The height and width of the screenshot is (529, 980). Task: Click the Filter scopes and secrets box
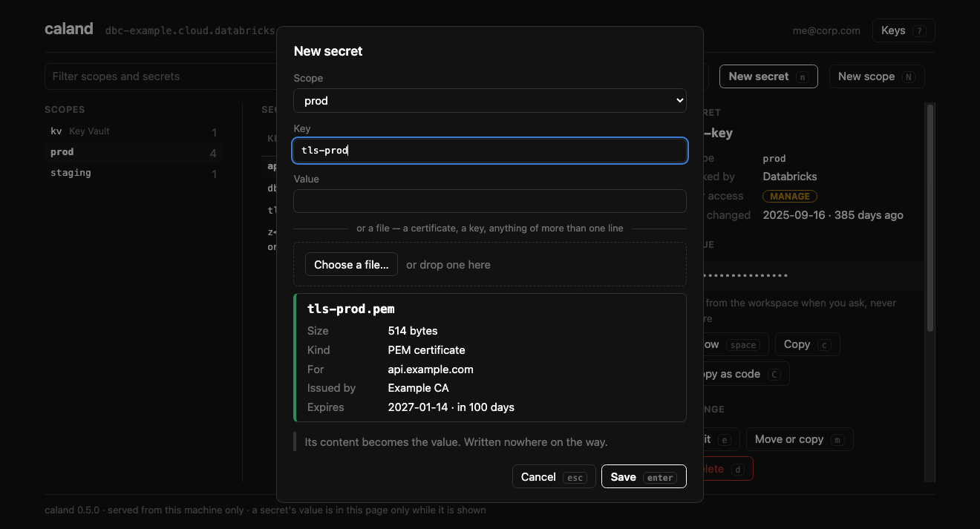click(x=160, y=76)
